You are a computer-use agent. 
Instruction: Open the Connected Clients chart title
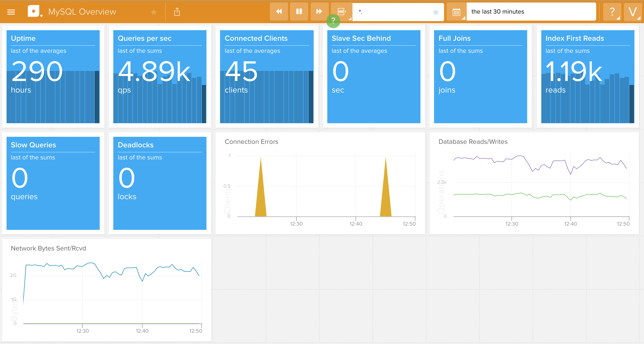pyautogui.click(x=256, y=38)
